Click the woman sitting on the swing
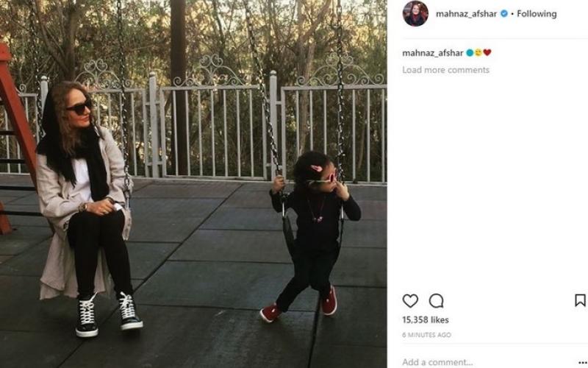The image size is (588, 368). tap(87, 208)
